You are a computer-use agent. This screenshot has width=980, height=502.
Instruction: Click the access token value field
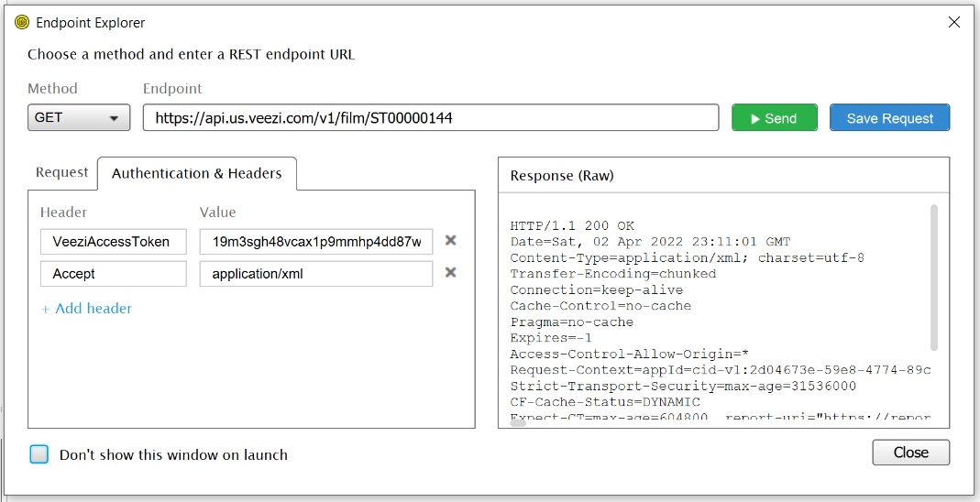(x=316, y=242)
